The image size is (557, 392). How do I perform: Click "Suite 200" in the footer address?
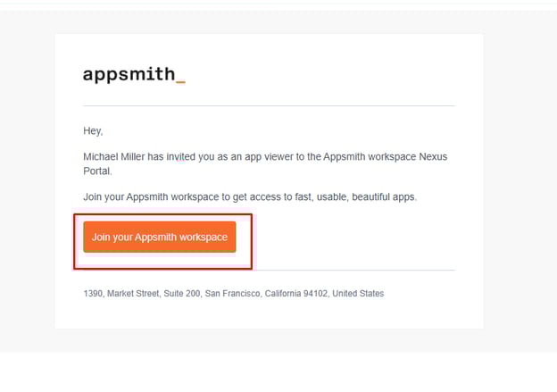coord(181,294)
